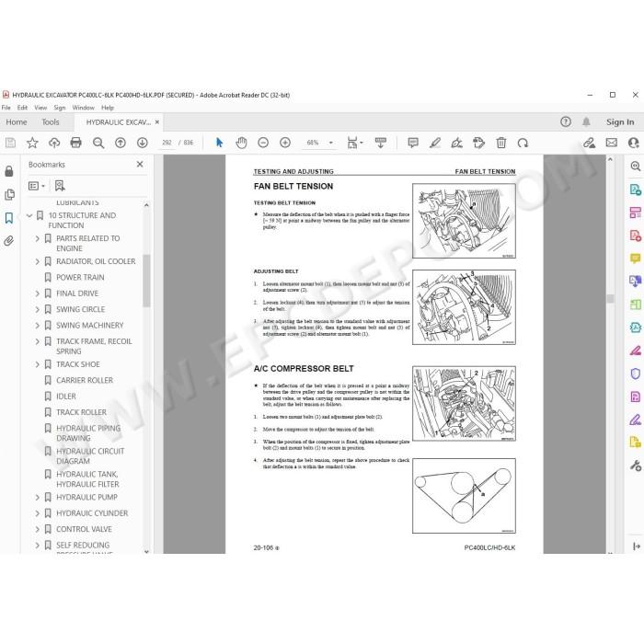Collapse 10 STRUCTURE AND FUNCTION bookmark
This screenshot has height=644, width=644.
tap(29, 215)
